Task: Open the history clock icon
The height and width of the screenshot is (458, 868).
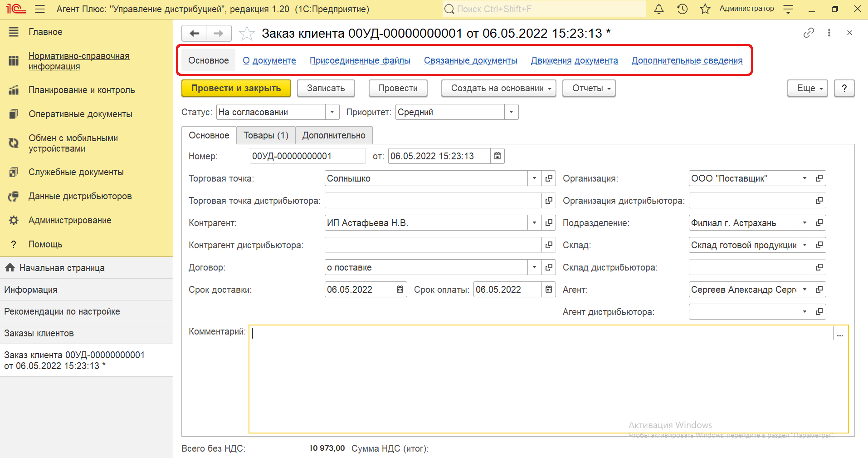Action: [682, 9]
